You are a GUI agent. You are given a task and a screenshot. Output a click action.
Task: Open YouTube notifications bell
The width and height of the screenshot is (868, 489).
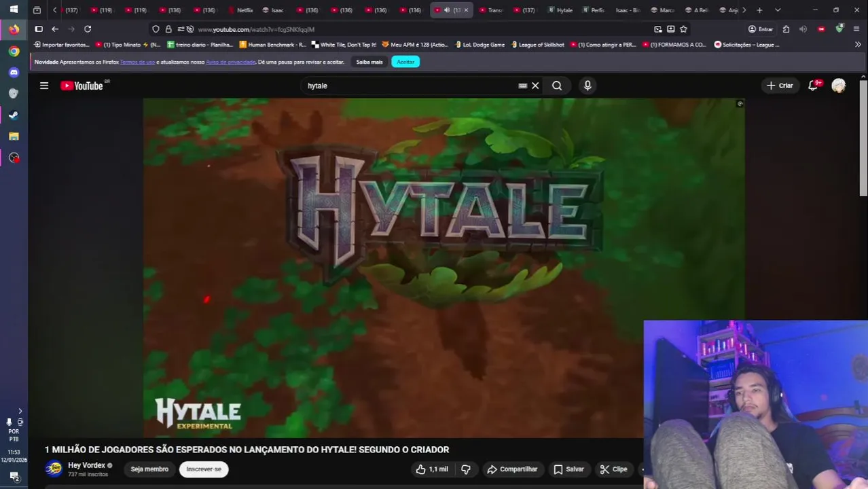click(x=813, y=86)
